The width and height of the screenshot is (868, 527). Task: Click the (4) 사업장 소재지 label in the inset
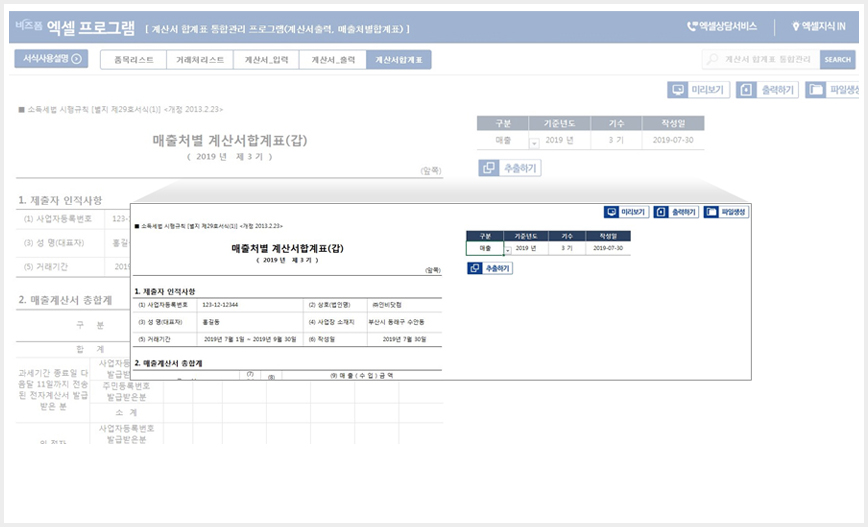332,322
